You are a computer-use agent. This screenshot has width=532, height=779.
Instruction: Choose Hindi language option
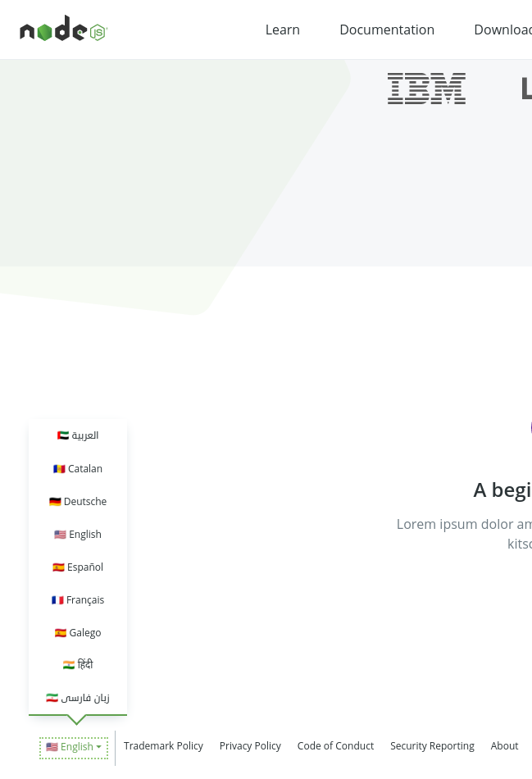click(78, 665)
